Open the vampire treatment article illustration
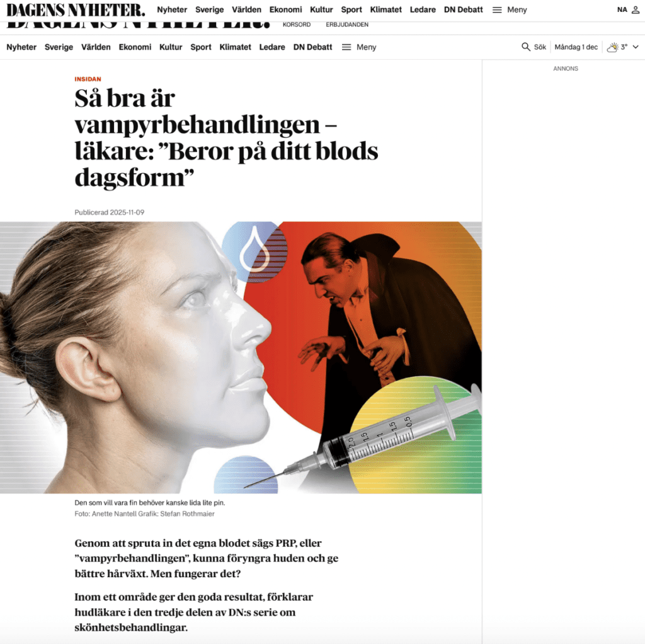Image resolution: width=645 pixels, height=644 pixels. point(241,357)
